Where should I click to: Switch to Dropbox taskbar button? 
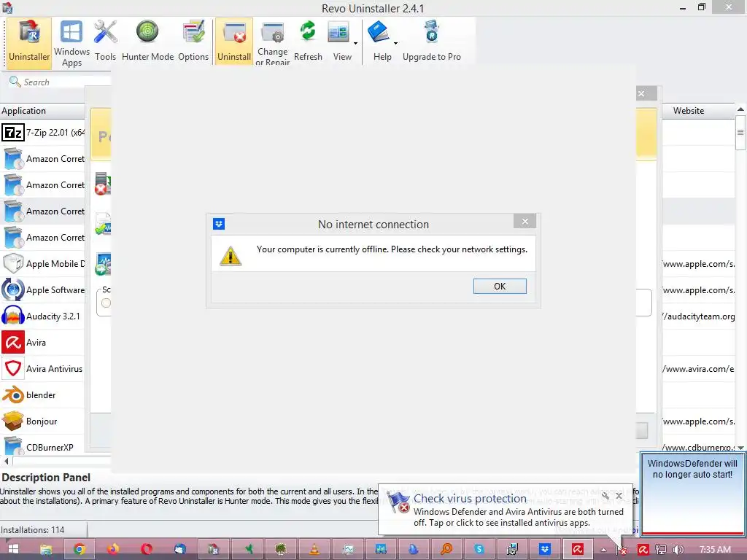(x=544, y=549)
